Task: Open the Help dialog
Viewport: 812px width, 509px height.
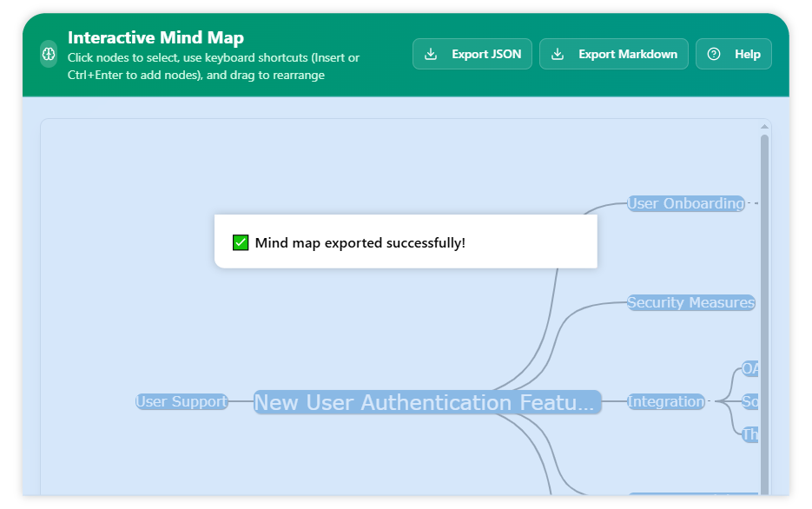Action: click(x=734, y=54)
